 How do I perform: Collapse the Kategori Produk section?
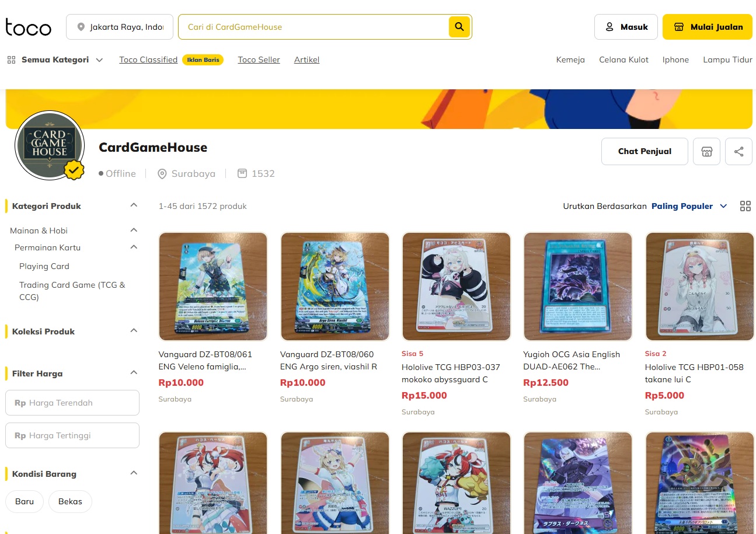(x=134, y=205)
